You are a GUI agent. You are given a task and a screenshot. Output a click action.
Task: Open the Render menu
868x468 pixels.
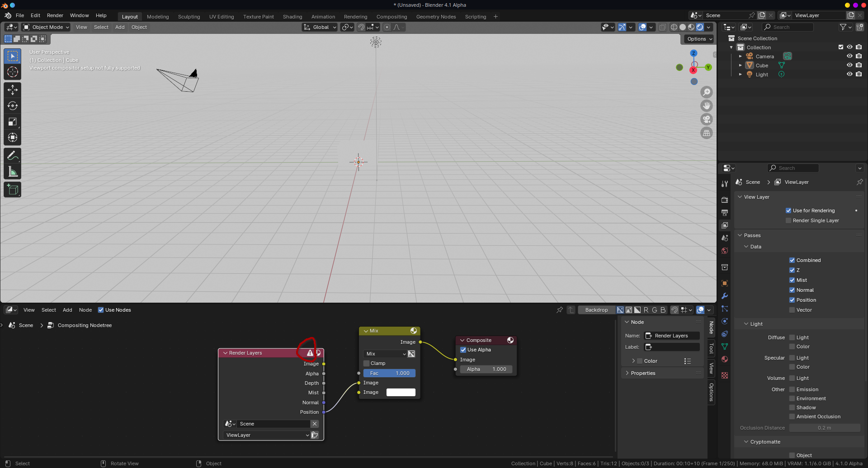[x=55, y=15]
